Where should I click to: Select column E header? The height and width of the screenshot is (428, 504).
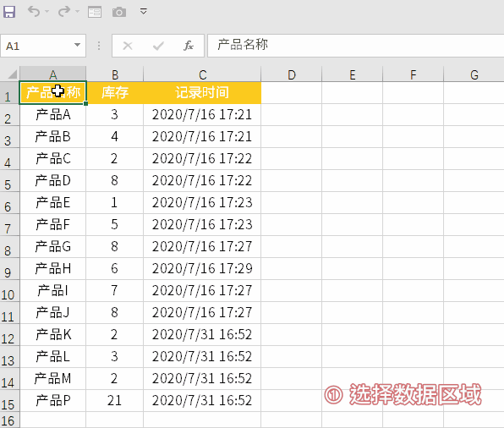click(x=353, y=74)
